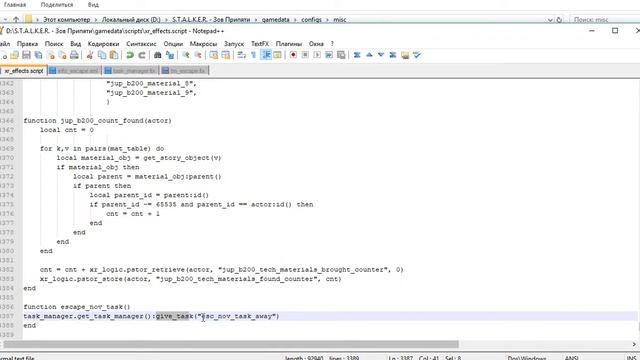Click the Explorer search field
This screenshot has height=360, width=640.
604,20
